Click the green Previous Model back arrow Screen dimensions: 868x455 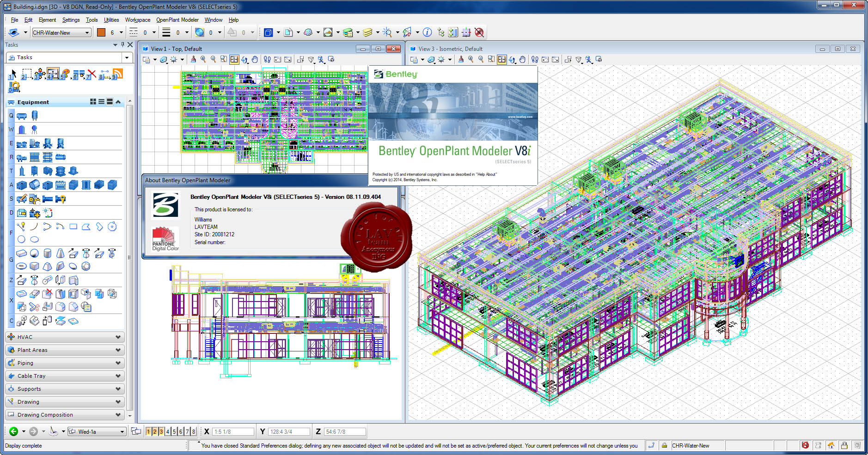(x=13, y=431)
